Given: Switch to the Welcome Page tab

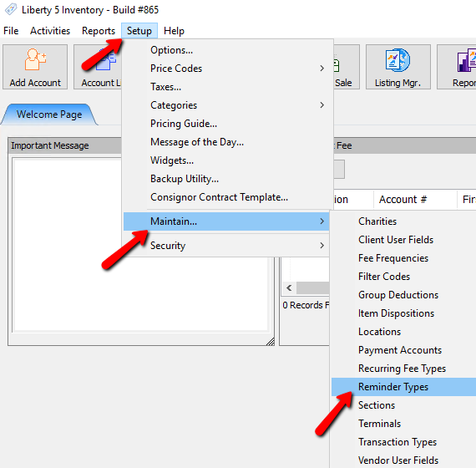Looking at the screenshot, I should click(x=49, y=114).
